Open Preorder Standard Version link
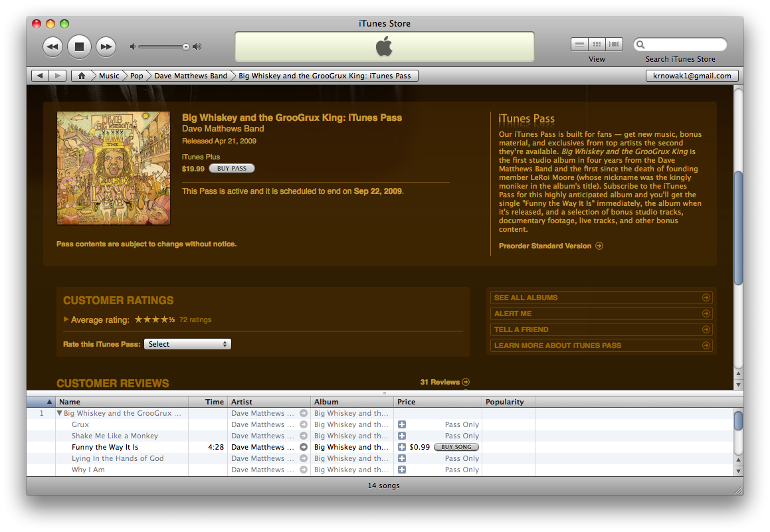 545,246
